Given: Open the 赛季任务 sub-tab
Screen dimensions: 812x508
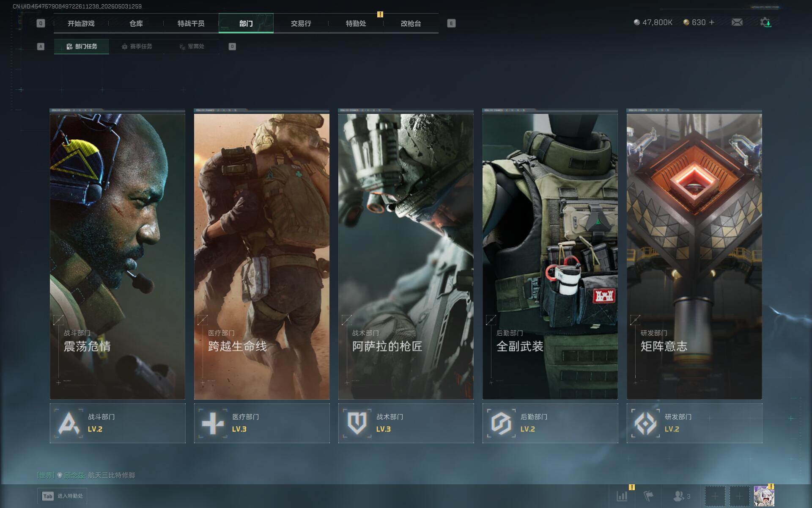Looking at the screenshot, I should (x=137, y=47).
